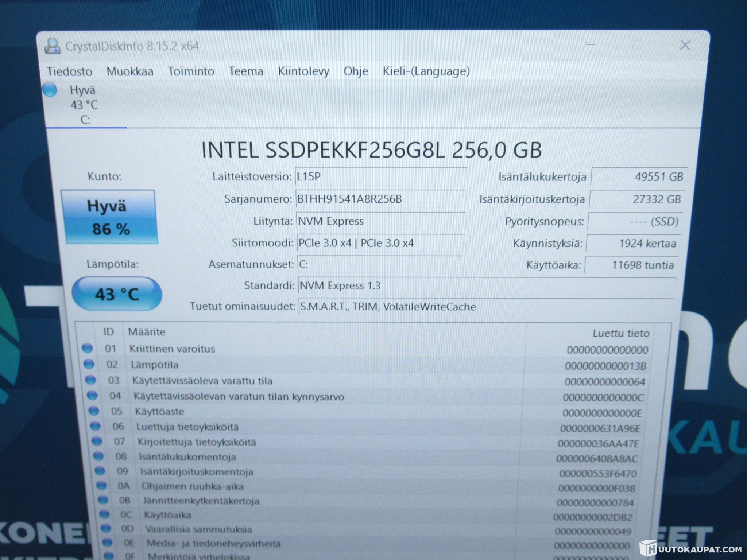This screenshot has height=560, width=747.
Task: Select the Ohjaimen ruuhka-aika attribute name
Action: tap(193, 486)
